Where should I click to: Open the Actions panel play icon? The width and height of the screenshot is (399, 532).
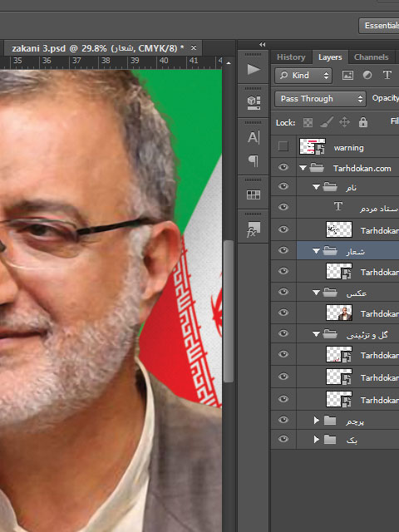point(254,70)
